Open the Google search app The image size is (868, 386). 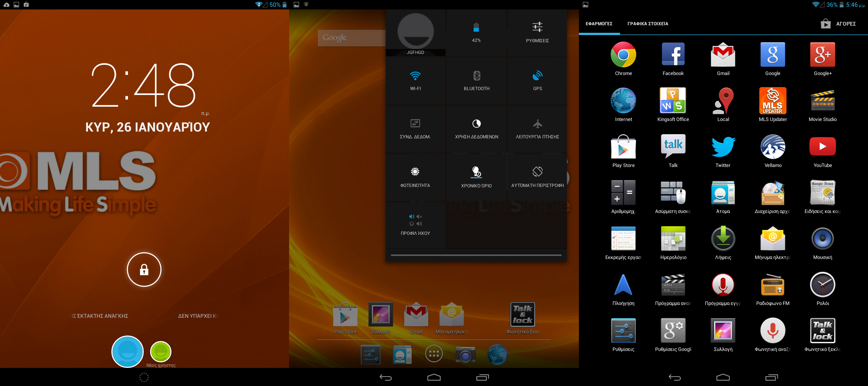pos(773,55)
